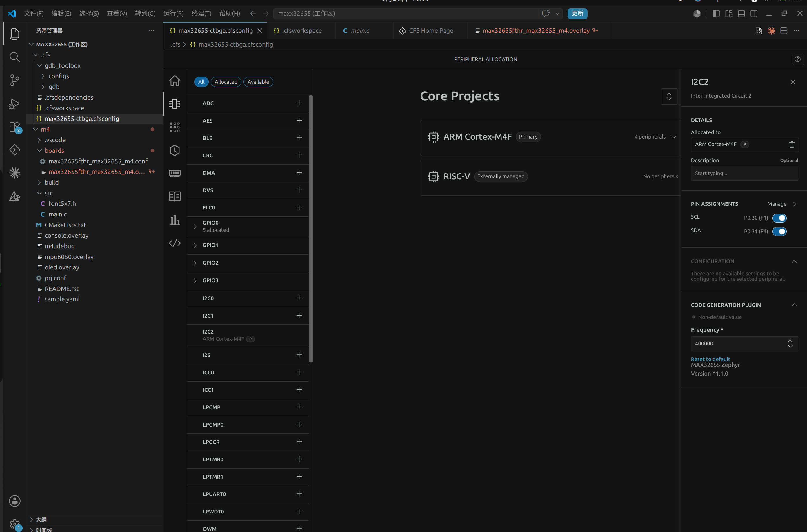Click the help question mark icon
Image resolution: width=807 pixels, height=532 pixels.
pyautogui.click(x=797, y=59)
